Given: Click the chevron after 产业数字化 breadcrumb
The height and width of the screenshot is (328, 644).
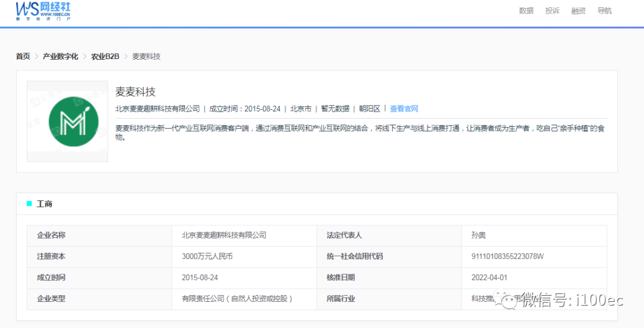Looking at the screenshot, I should point(85,57).
